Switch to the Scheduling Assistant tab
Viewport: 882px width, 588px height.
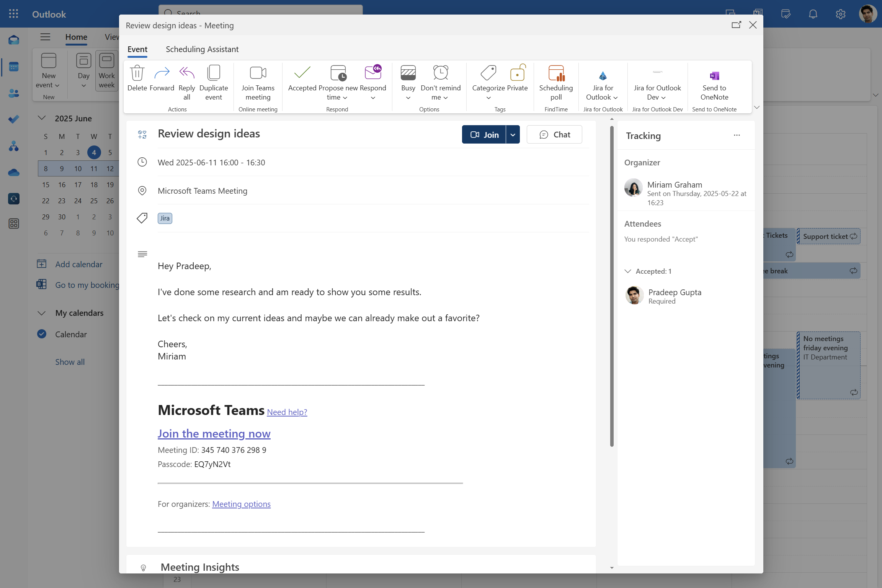click(x=202, y=49)
